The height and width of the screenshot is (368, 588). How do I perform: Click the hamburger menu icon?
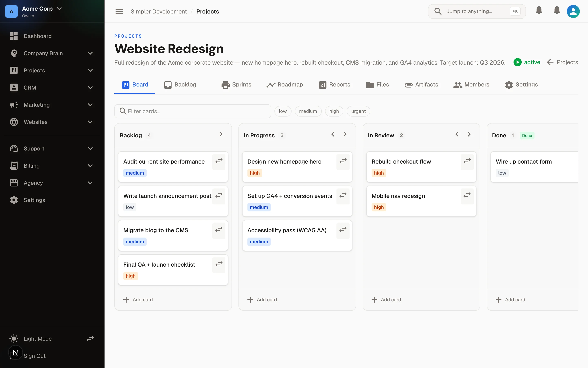(119, 11)
